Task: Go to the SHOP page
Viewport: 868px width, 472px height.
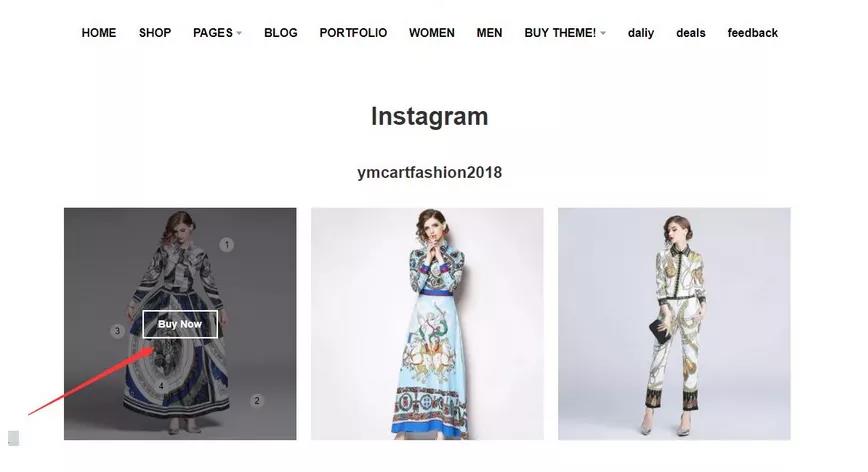Action: pyautogui.click(x=155, y=33)
